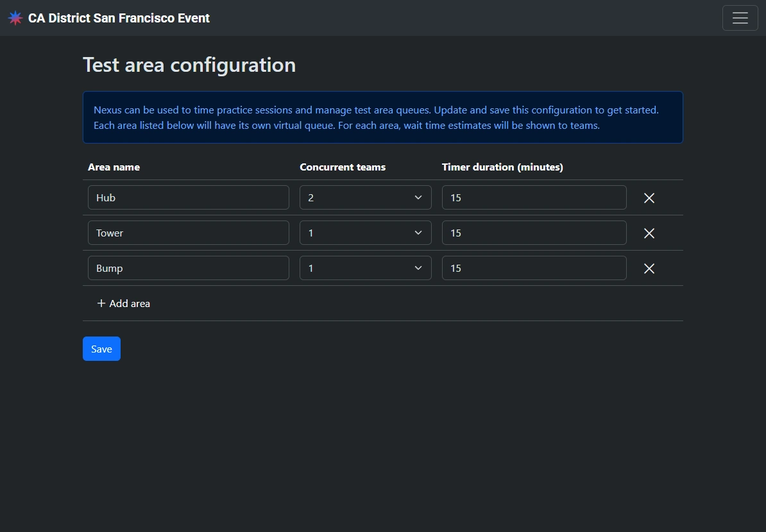Click the Concurrent teams column header

tap(343, 167)
